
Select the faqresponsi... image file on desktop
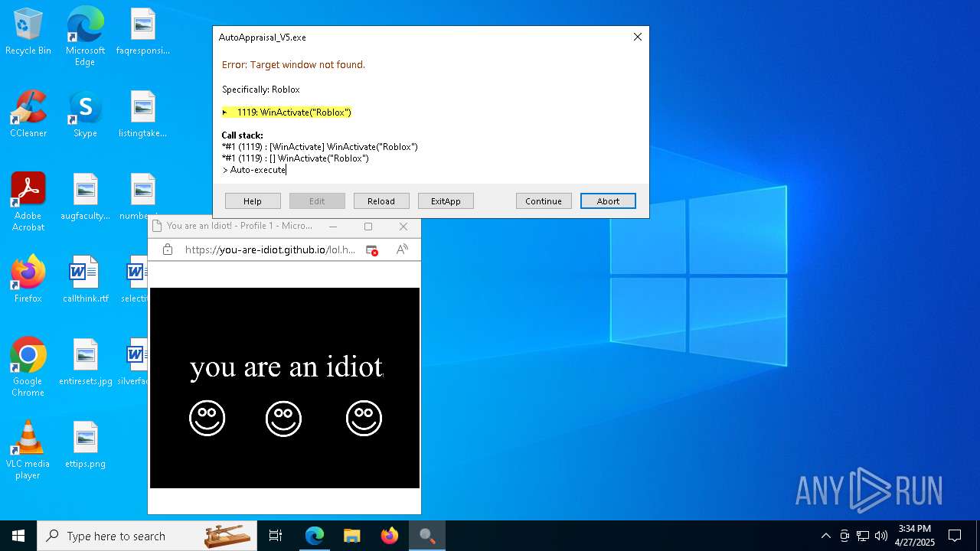pyautogui.click(x=143, y=32)
